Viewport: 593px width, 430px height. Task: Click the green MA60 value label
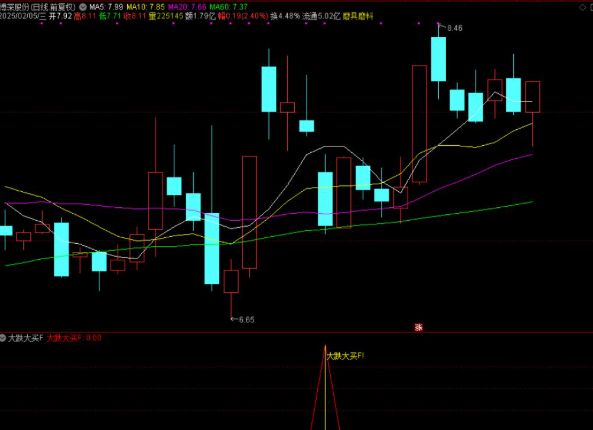coord(228,7)
